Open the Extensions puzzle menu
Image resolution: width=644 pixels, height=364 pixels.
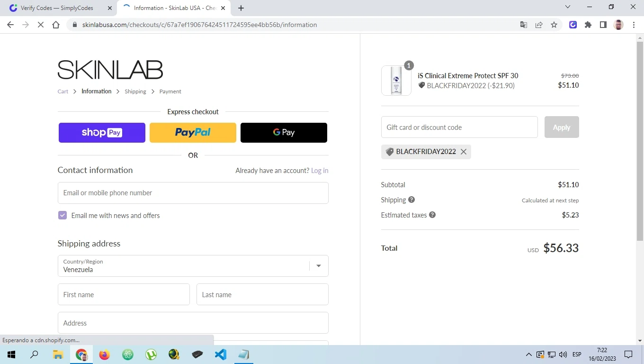pyautogui.click(x=588, y=25)
